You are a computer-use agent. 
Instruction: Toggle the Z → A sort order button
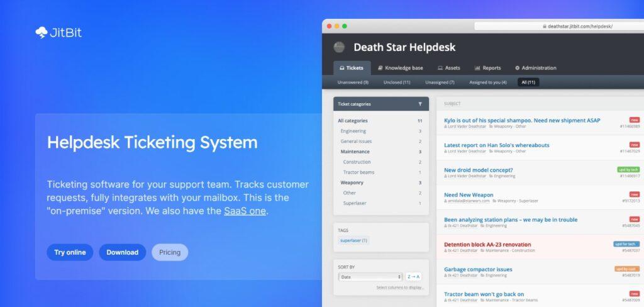coord(414,277)
